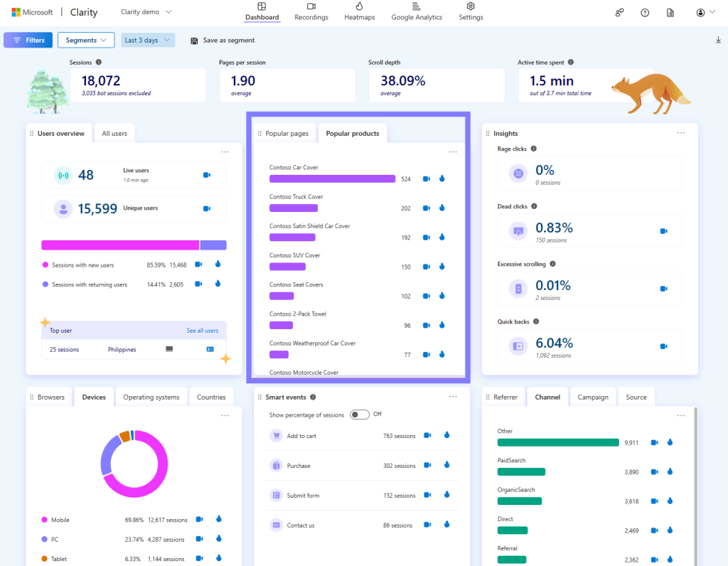Viewport: 728px width, 566px height.
Task: Open the See all users link
Action: [x=203, y=331]
